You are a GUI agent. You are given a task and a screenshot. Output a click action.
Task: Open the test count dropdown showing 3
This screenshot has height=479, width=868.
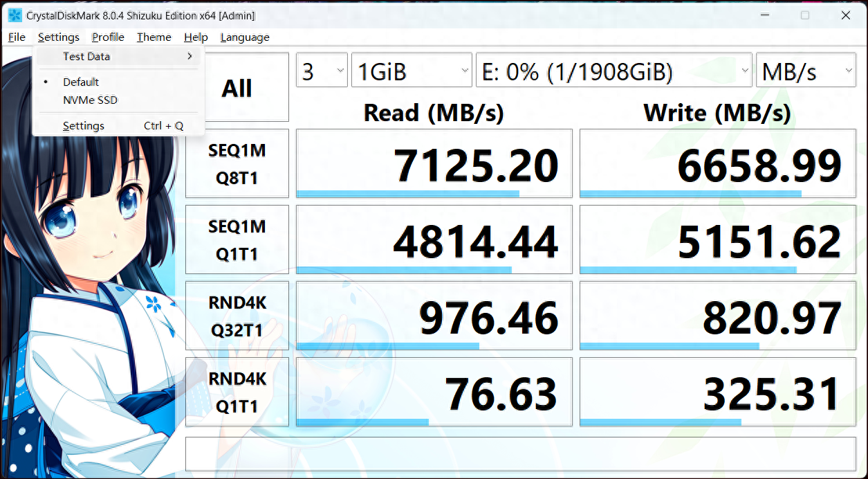[322, 71]
